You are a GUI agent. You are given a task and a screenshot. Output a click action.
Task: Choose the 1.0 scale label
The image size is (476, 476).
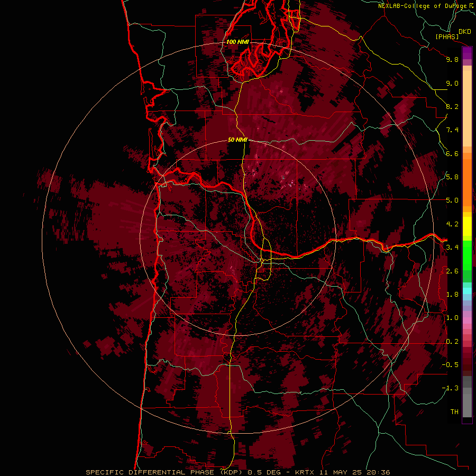pos(452,318)
